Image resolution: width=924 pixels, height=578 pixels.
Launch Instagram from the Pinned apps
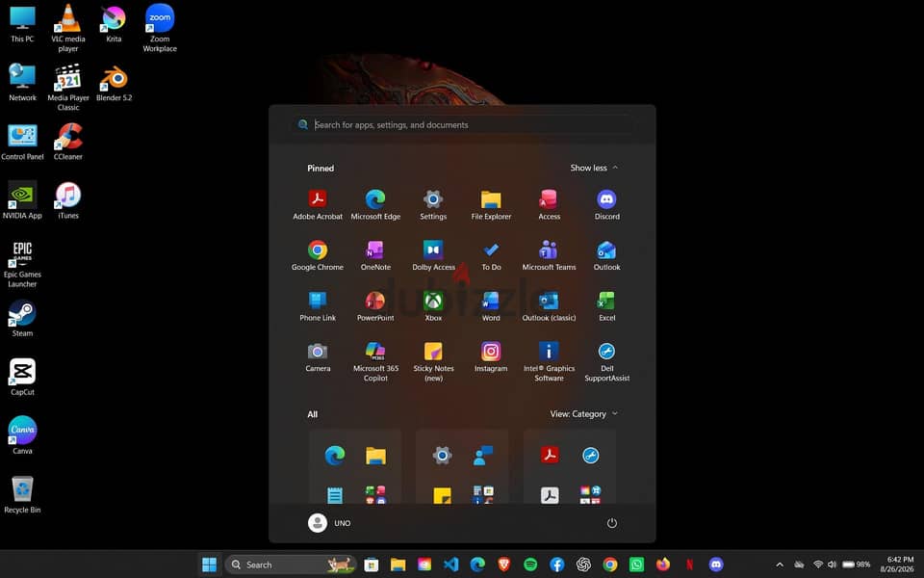tap(491, 356)
